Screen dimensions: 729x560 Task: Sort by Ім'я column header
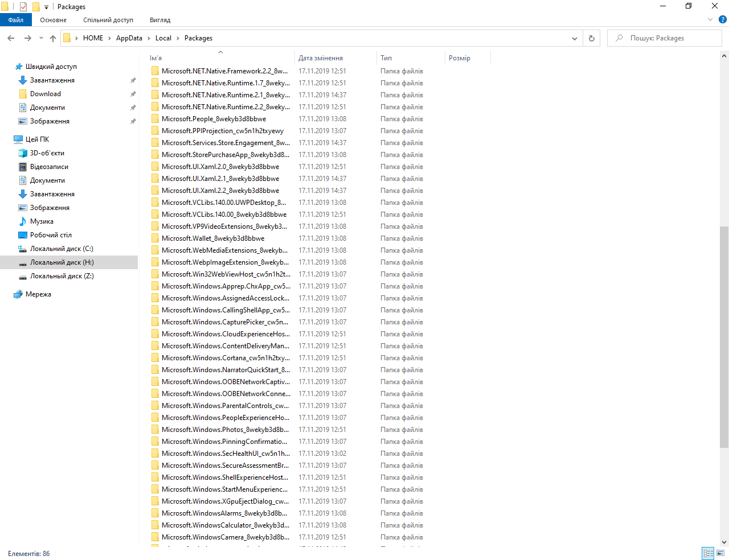point(221,57)
